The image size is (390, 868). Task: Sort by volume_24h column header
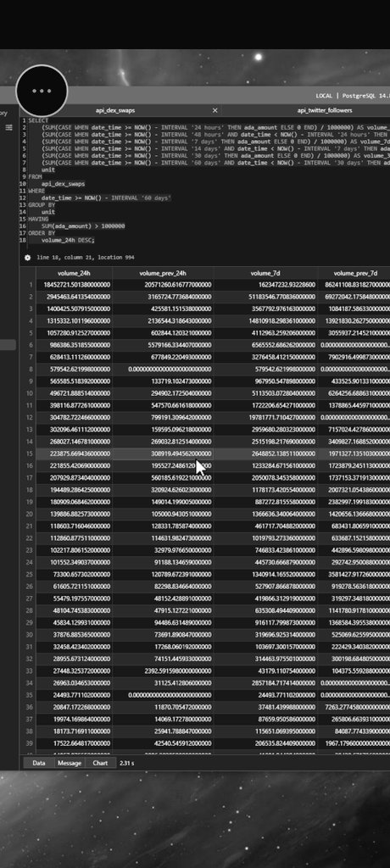(75, 273)
